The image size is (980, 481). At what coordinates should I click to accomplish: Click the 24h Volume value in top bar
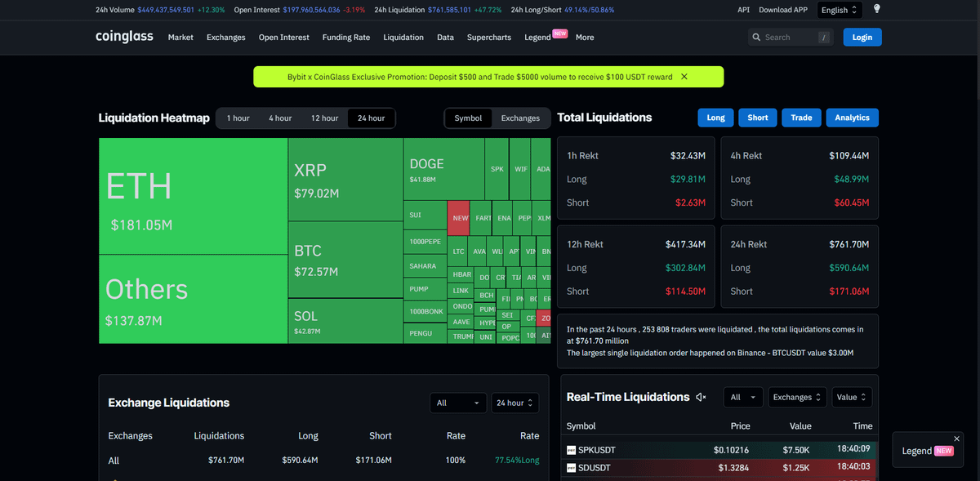(x=166, y=10)
